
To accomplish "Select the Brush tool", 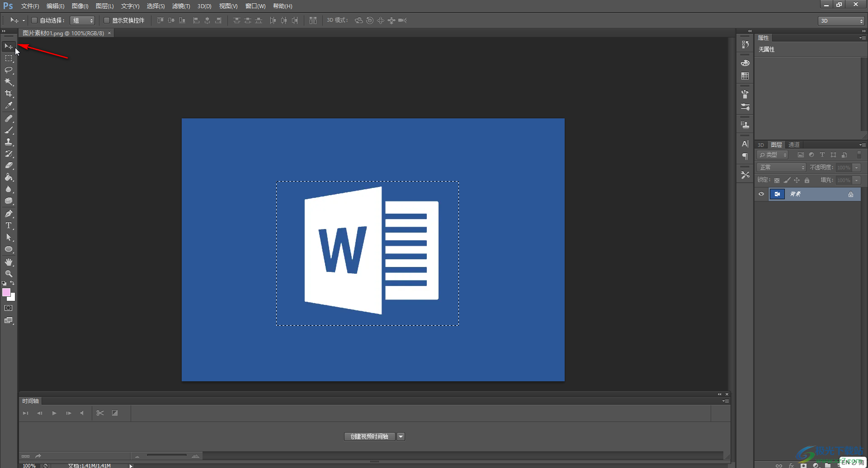I will [9, 130].
